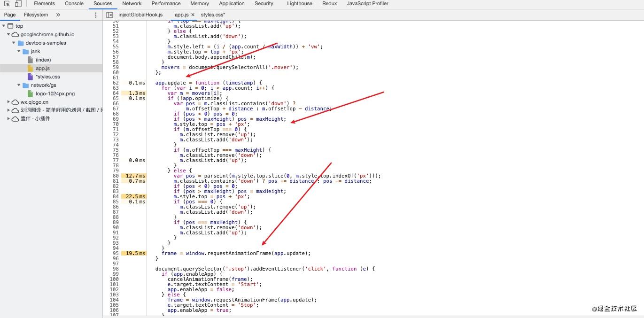Open the Application panel tab
644x318 pixels.
232,3
